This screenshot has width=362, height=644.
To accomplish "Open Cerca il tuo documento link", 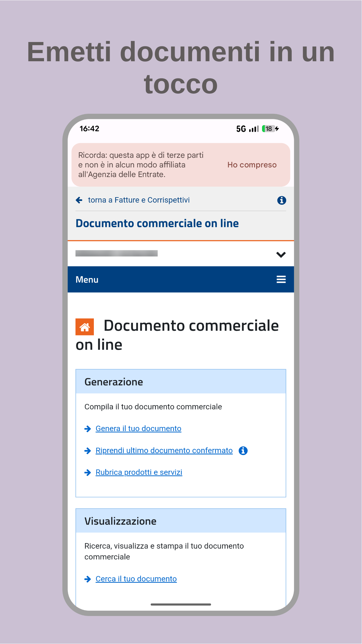I will 136,579.
